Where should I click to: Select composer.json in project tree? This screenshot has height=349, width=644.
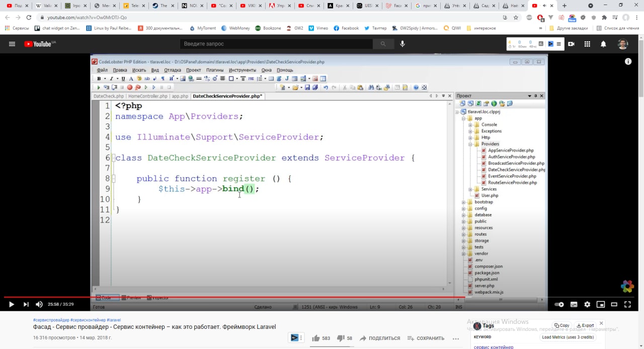(488, 266)
